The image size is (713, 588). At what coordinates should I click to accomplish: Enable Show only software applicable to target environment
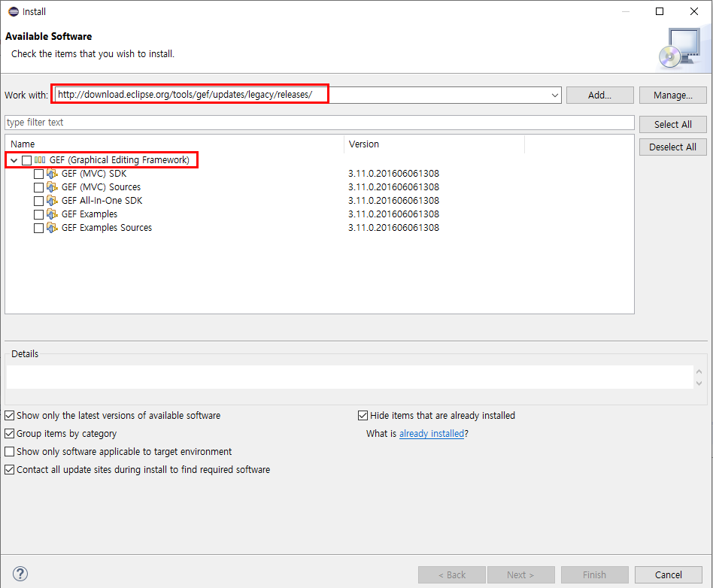coord(10,452)
